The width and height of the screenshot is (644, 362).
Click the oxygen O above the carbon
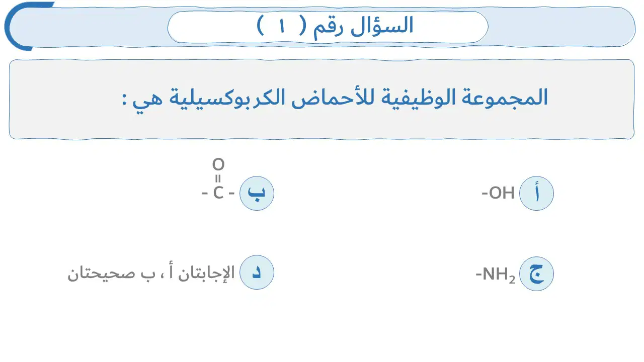coord(218,164)
